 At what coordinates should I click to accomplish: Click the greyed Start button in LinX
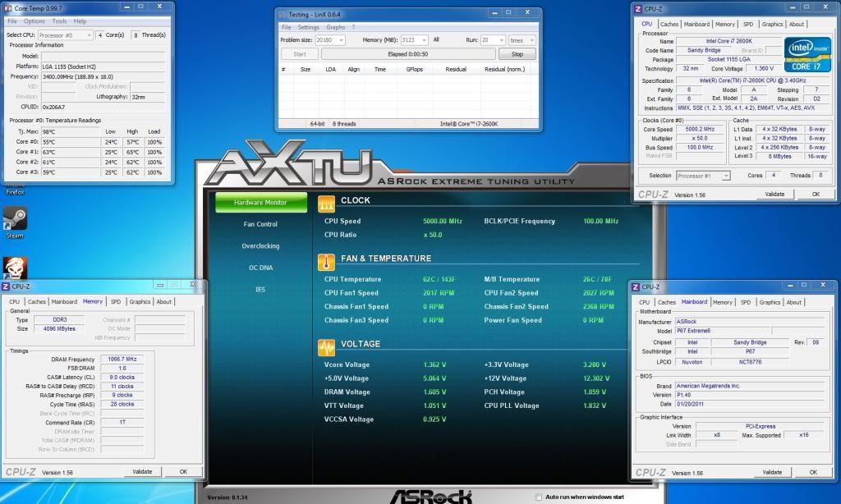click(x=300, y=54)
